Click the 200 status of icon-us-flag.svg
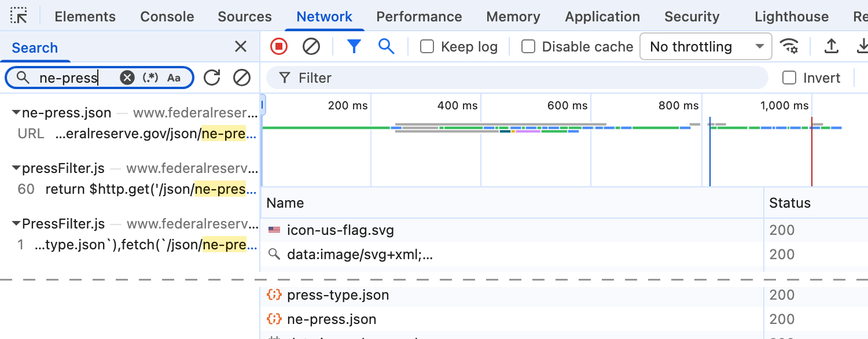 tap(782, 230)
